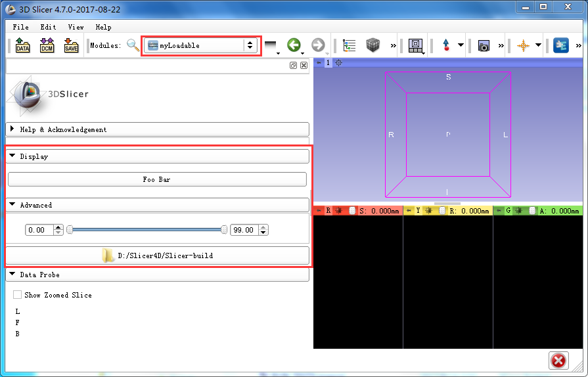The image size is (588, 377).
Task: Collapse the Data Probe section
Action: (x=158, y=275)
